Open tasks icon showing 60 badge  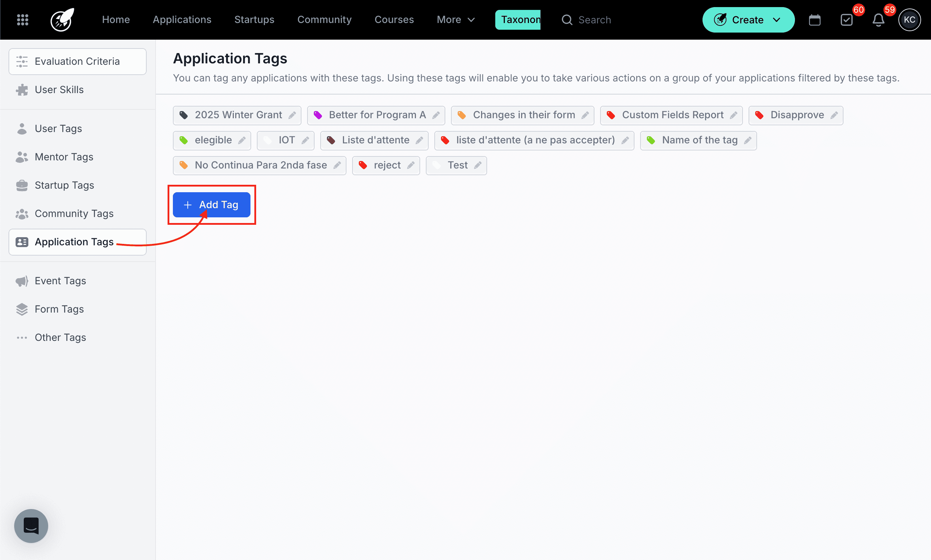coord(847,19)
